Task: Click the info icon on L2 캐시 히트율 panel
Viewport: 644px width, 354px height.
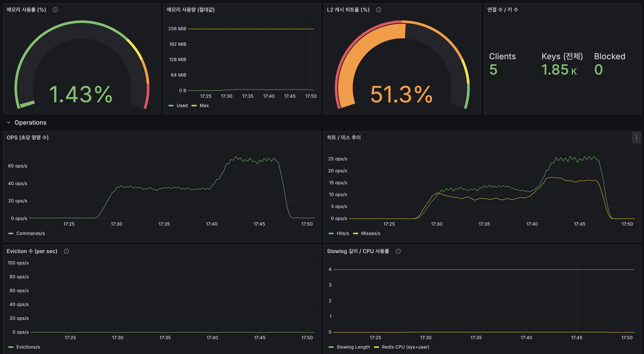Action: pyautogui.click(x=379, y=10)
